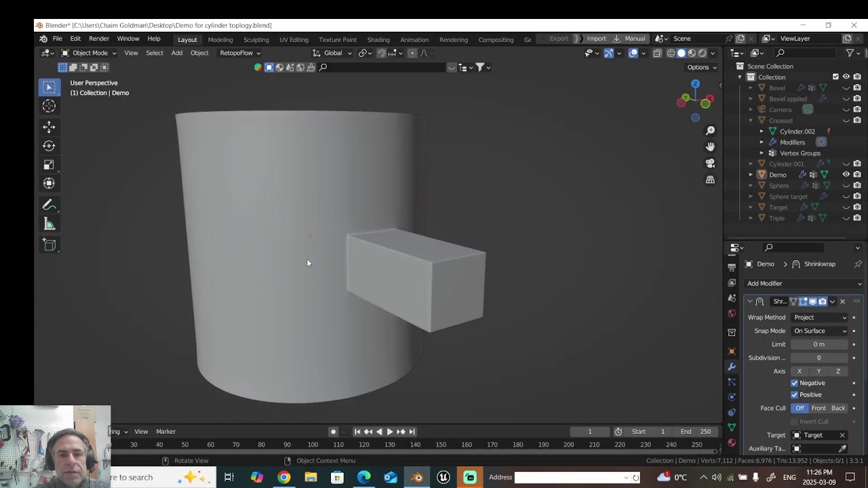Choose the Add Cube tool

[x=49, y=245]
